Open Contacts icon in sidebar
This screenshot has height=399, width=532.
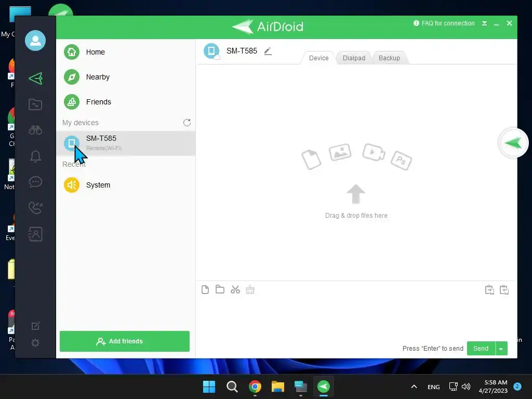click(35, 234)
